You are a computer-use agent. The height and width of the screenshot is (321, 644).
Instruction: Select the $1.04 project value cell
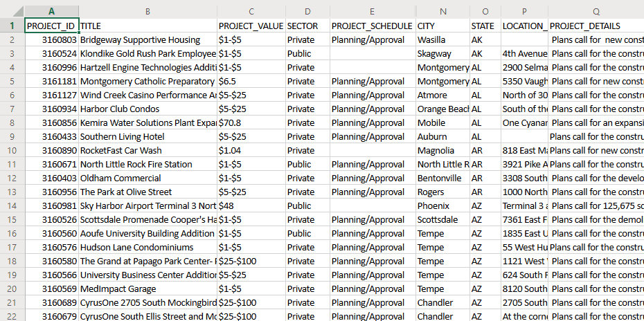coord(251,150)
